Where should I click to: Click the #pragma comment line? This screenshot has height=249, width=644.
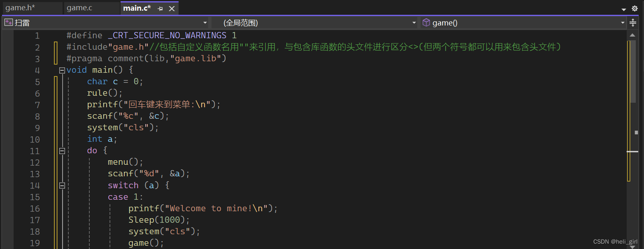click(146, 59)
